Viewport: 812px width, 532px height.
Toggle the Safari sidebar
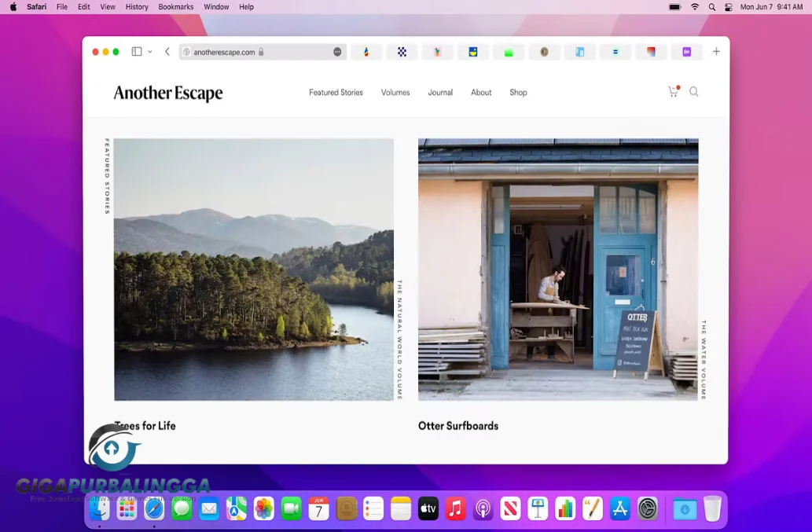pos(135,51)
